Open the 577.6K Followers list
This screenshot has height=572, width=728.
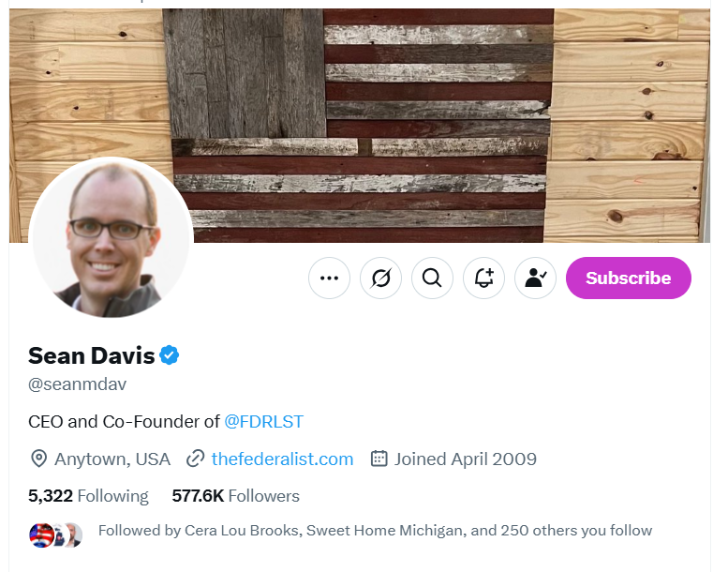[235, 496]
